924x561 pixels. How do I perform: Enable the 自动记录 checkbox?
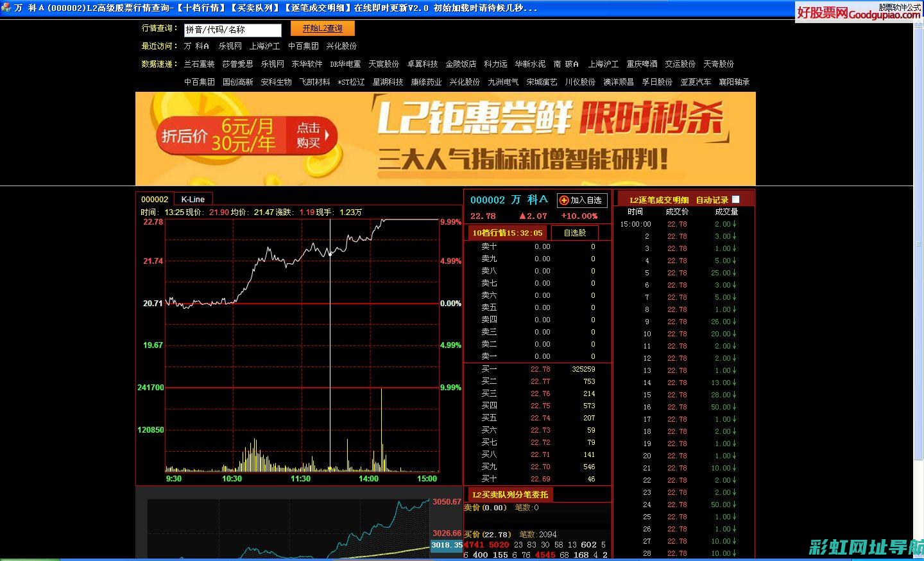click(735, 200)
